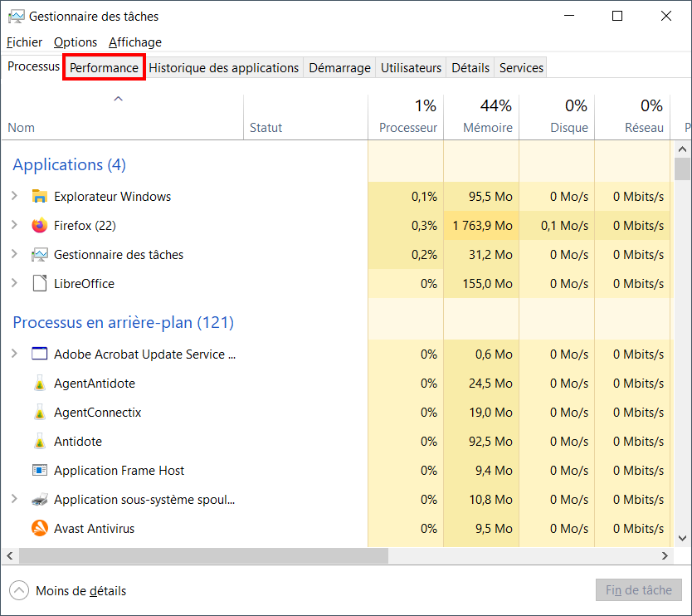Click the Moins de détails circle arrow icon
This screenshot has height=616, width=692.
tap(19, 590)
